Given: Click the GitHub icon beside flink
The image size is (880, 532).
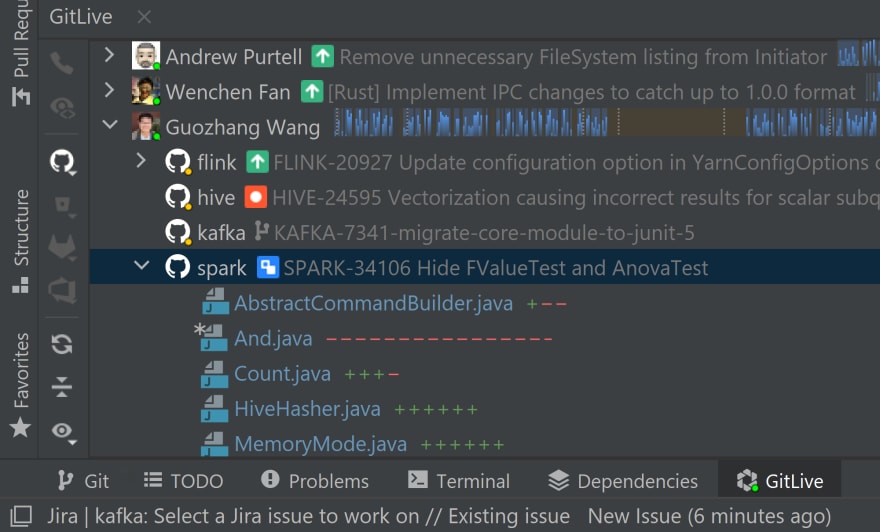Looking at the screenshot, I should click(x=178, y=162).
